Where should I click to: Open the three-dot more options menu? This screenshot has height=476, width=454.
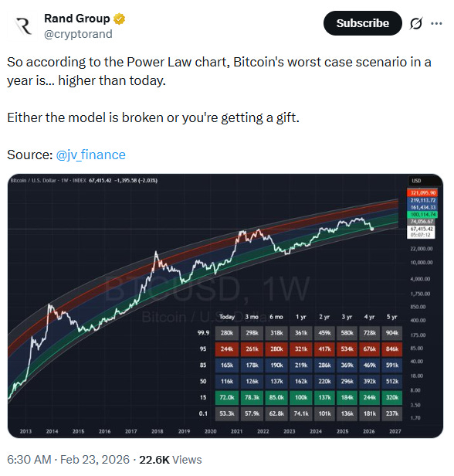coord(436,23)
